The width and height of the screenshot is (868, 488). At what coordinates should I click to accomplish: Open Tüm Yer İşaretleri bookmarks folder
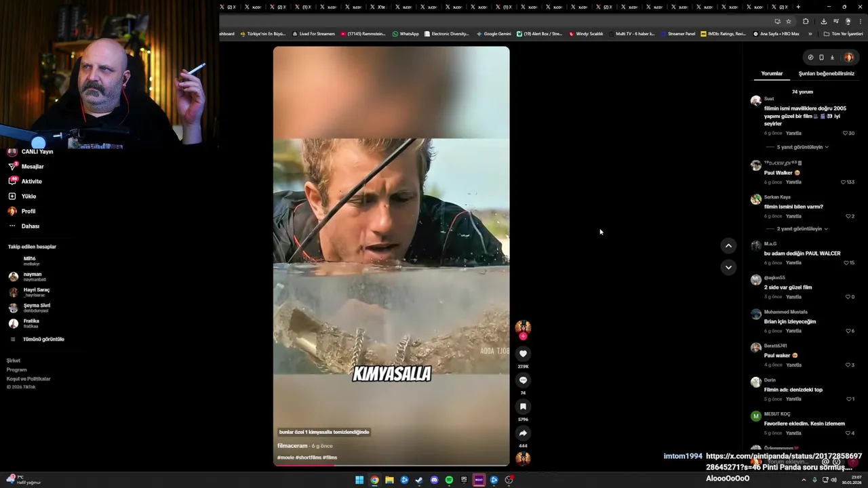(x=843, y=34)
